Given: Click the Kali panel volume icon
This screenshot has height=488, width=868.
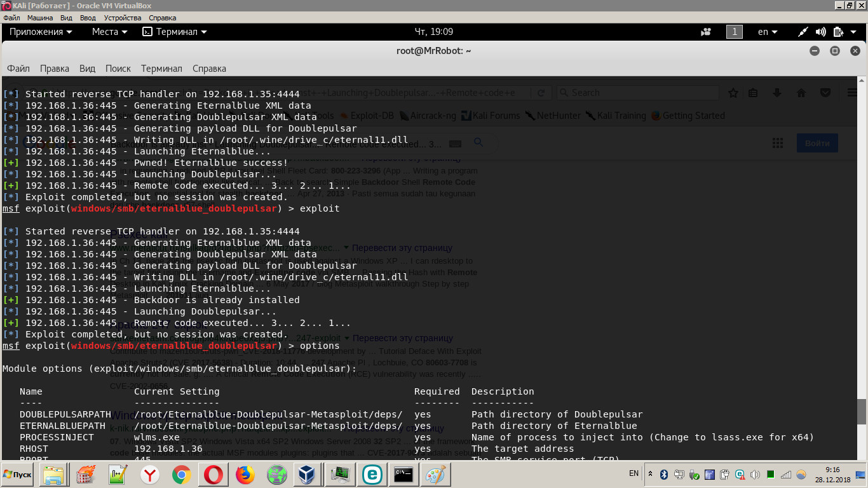Looking at the screenshot, I should [821, 32].
